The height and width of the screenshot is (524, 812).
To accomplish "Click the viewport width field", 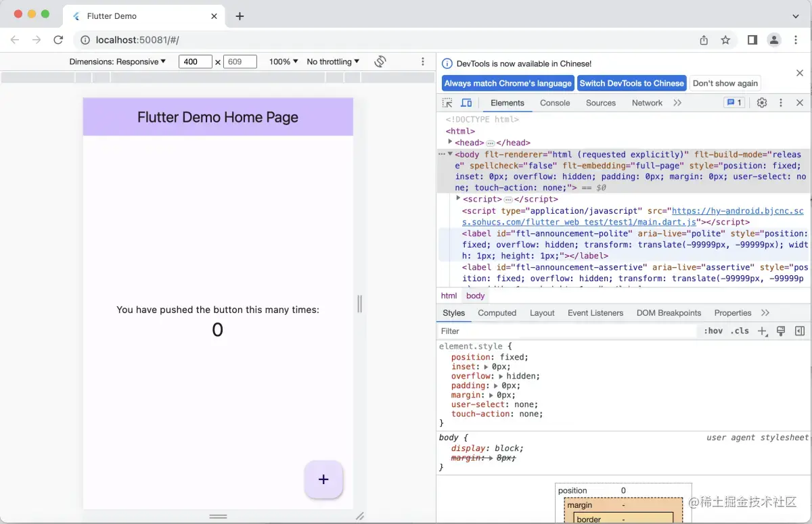I will (x=196, y=62).
